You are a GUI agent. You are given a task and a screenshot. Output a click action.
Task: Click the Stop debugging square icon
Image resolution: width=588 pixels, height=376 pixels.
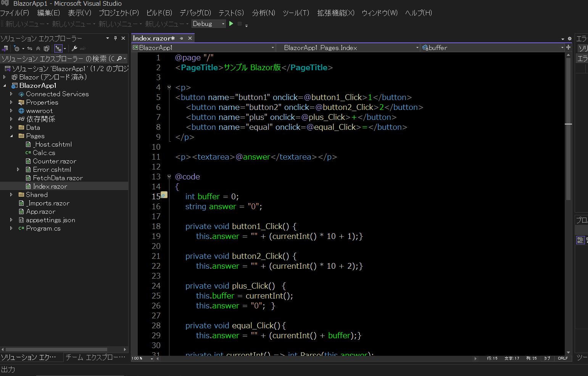tap(240, 24)
